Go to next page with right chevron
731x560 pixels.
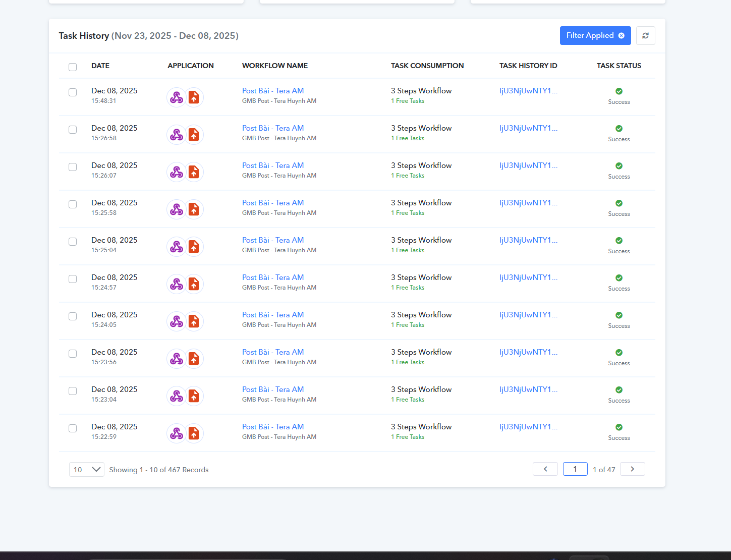tap(632, 469)
